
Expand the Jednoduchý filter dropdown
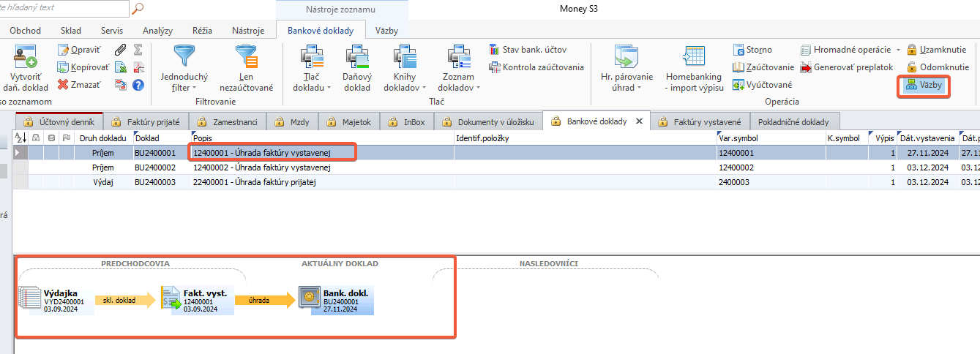[x=184, y=88]
